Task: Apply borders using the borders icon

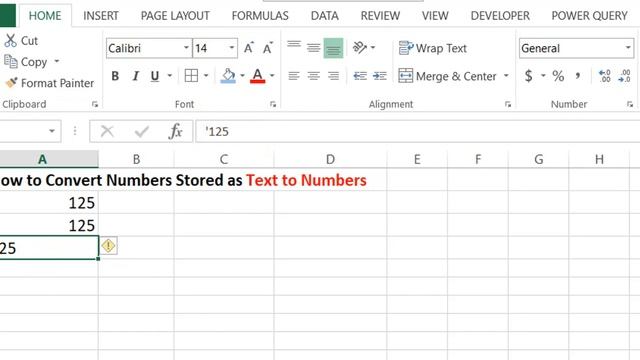Action: (x=191, y=76)
